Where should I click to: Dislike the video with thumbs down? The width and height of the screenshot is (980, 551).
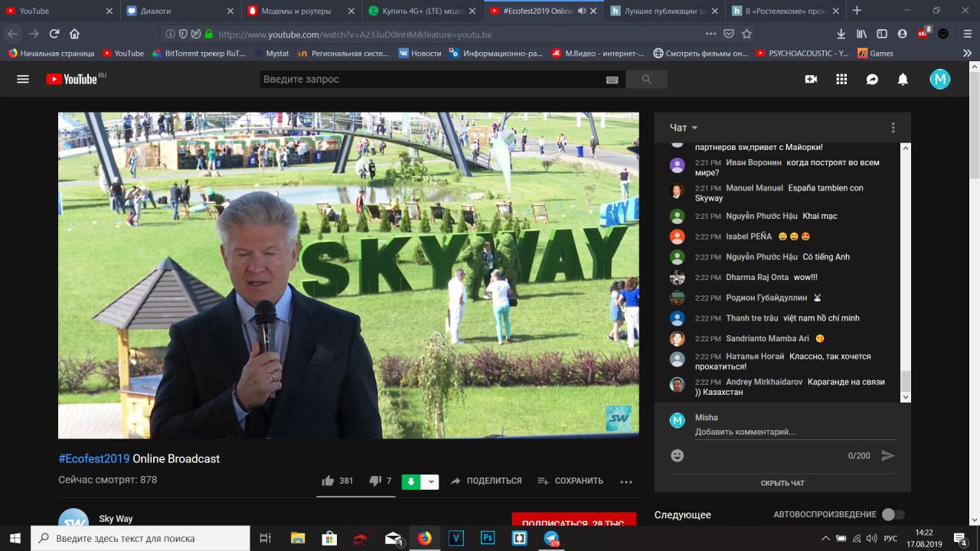[375, 481]
